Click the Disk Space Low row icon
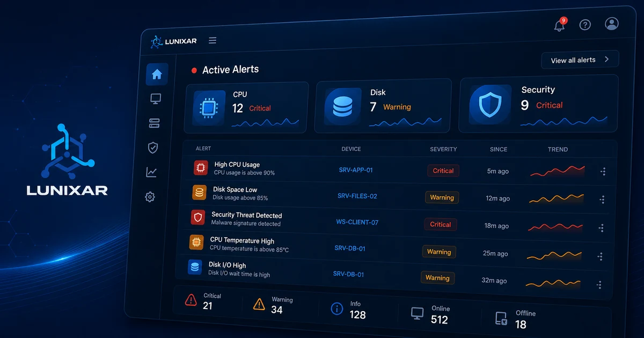This screenshot has width=644, height=338. 199,193
